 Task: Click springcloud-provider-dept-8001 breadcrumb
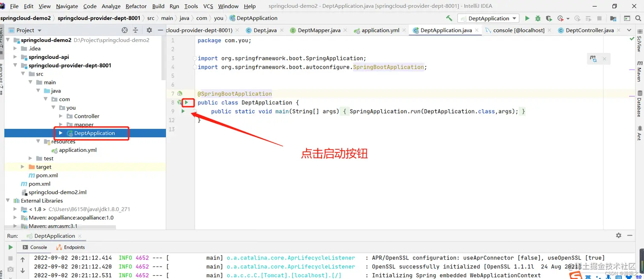tap(99, 18)
